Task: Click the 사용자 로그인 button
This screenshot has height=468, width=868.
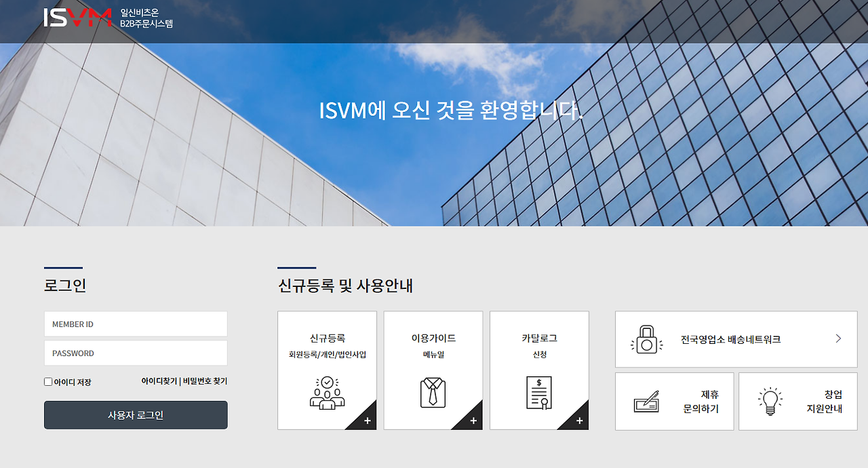Action: (x=136, y=414)
